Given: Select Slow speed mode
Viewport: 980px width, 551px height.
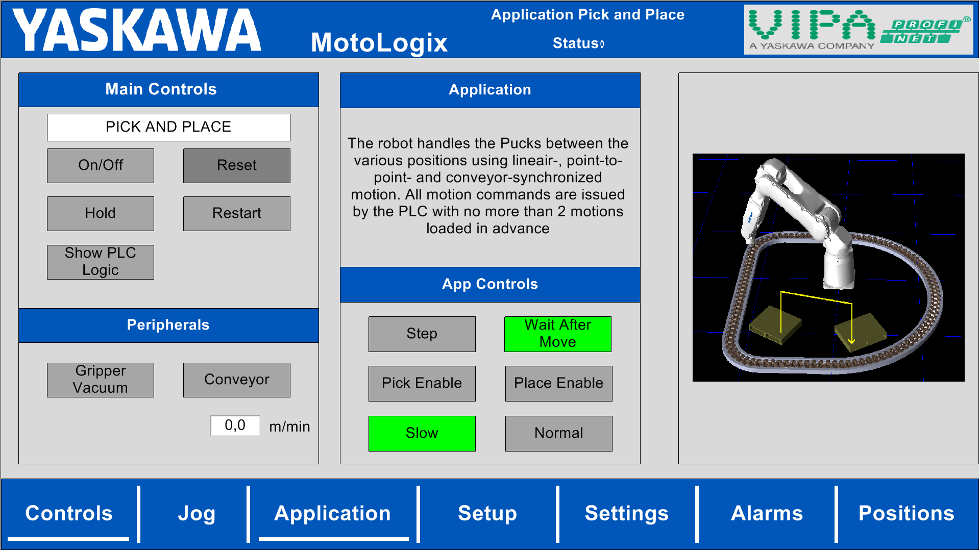Looking at the screenshot, I should [x=422, y=434].
